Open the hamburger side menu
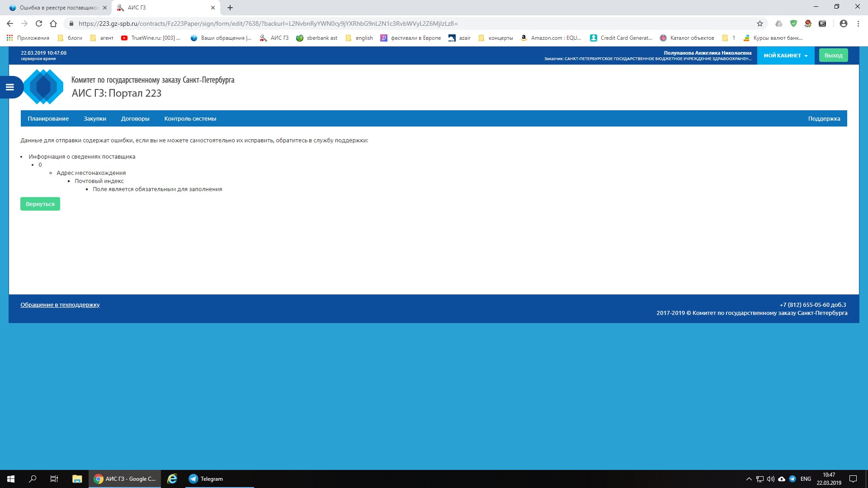Viewport: 868px width, 488px height. [10, 87]
